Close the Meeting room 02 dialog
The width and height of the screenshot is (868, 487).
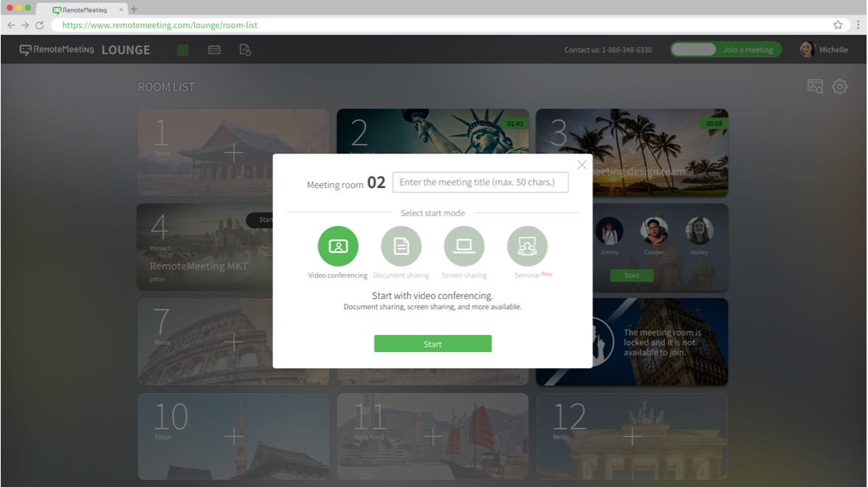[582, 165]
